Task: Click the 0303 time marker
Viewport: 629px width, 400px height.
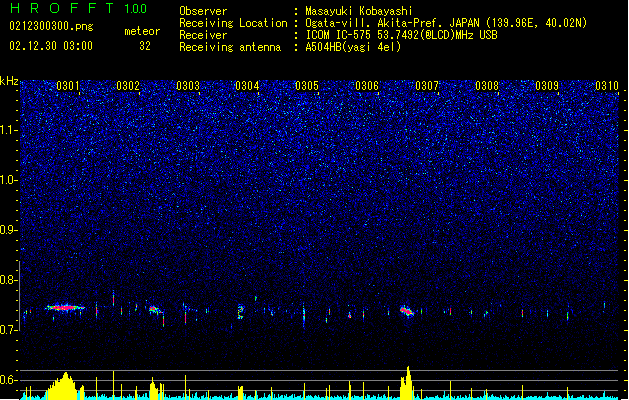Action: (188, 85)
